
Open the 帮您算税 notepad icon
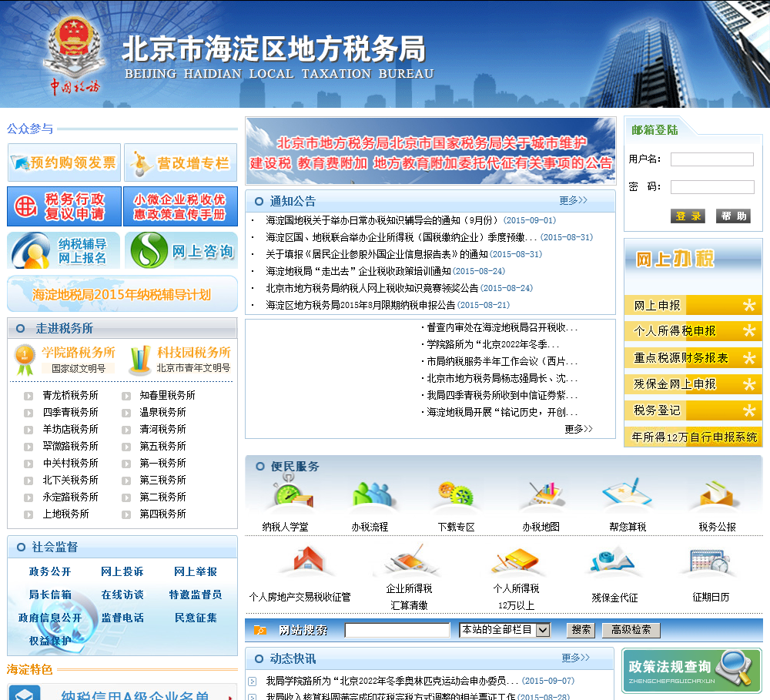[627, 493]
